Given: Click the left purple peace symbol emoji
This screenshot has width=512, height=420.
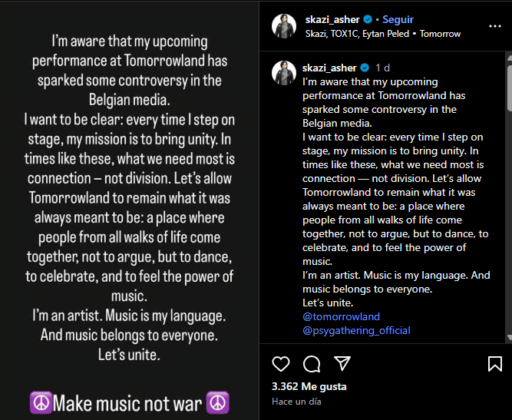Looking at the screenshot, I should click(x=40, y=402).
